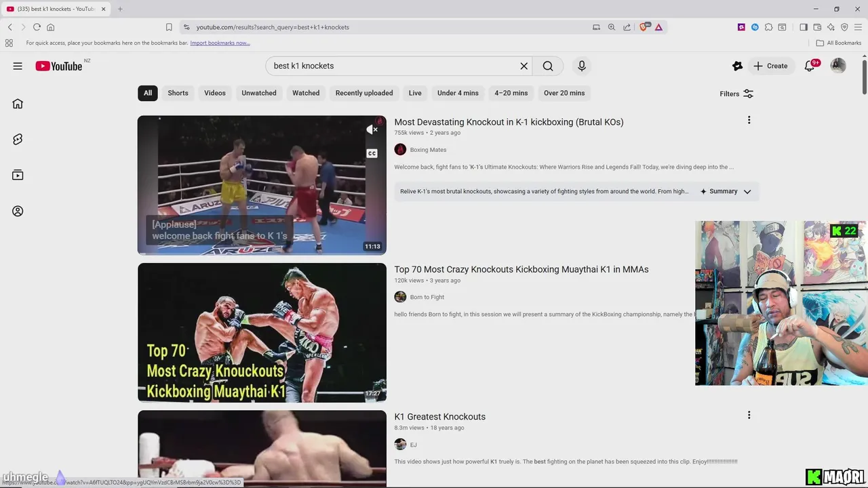This screenshot has height=488, width=868.
Task: Open the site settings icon in address bar
Action: pyautogui.click(x=186, y=27)
